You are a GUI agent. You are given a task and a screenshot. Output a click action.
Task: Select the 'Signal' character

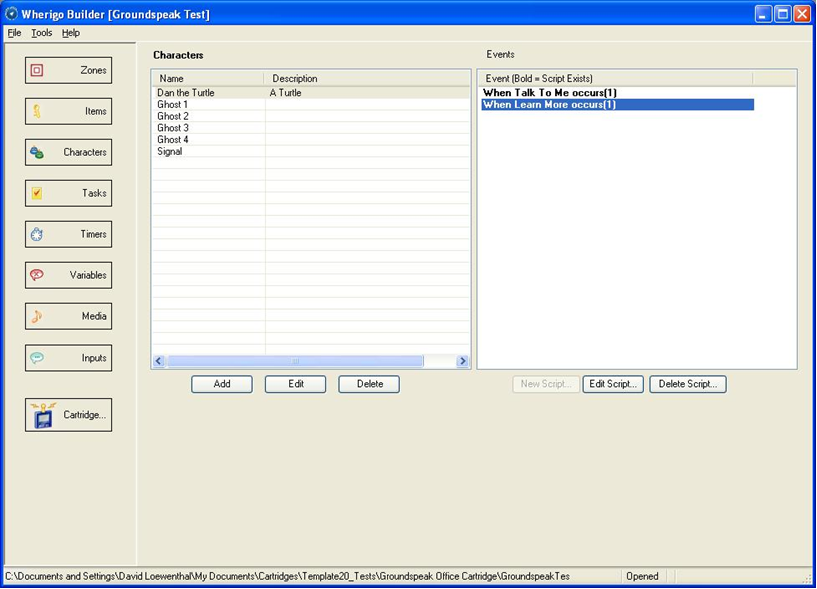311,151
